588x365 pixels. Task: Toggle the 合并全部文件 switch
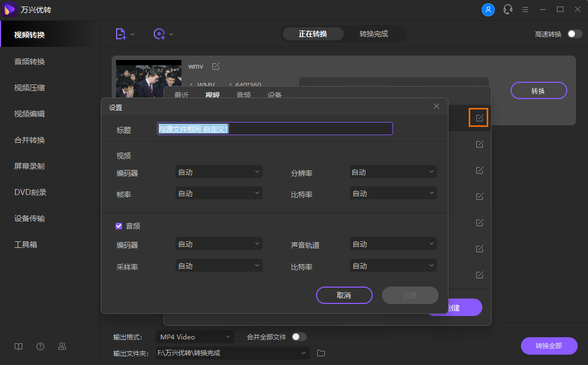click(299, 337)
